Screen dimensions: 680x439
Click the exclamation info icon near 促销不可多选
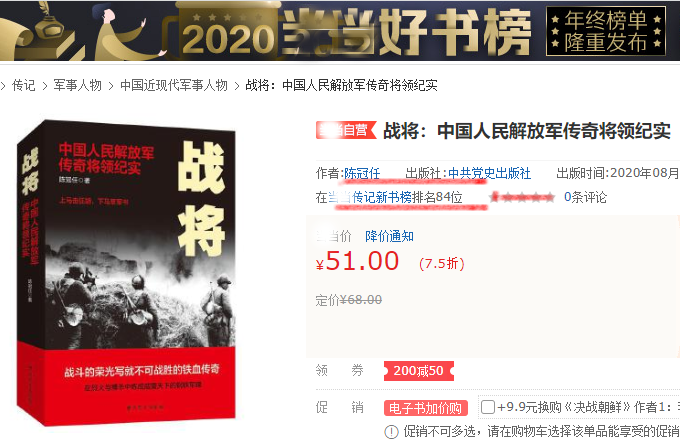[391, 432]
